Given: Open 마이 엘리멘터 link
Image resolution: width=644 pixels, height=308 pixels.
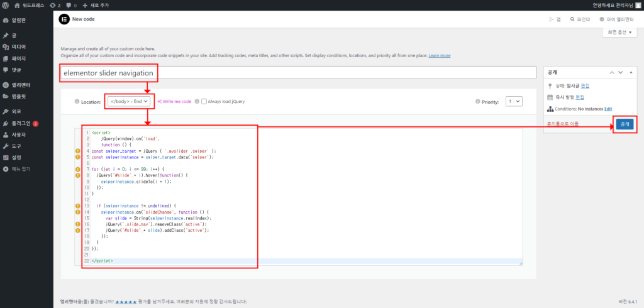Looking at the screenshot, I should (x=616, y=19).
